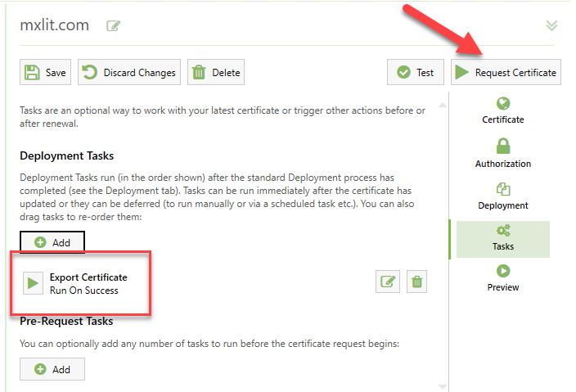This screenshot has height=392, width=576.
Task: Click Request Certificate
Action: coord(506,72)
